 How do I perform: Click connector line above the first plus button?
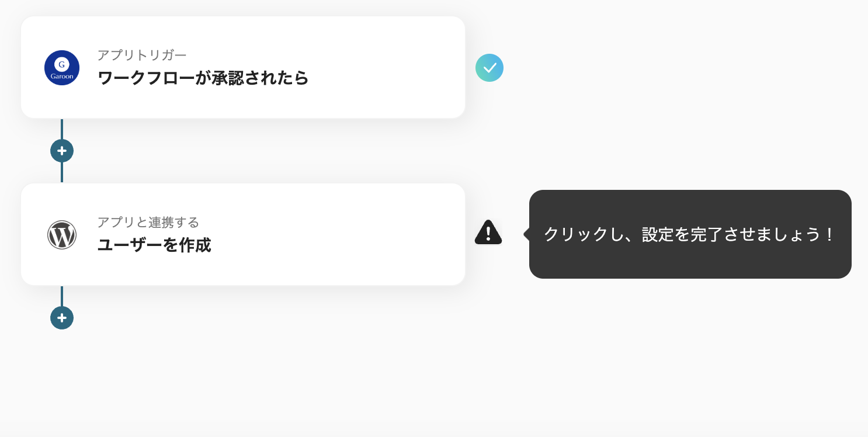(62, 129)
